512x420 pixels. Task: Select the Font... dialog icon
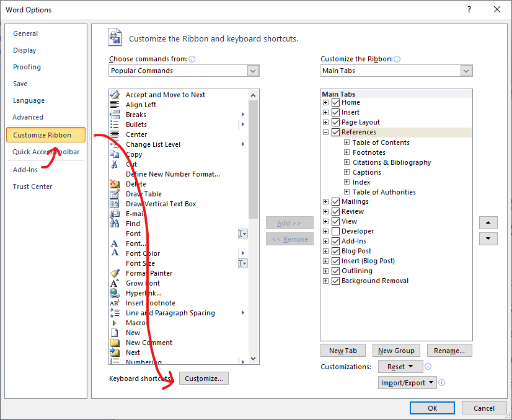click(115, 243)
